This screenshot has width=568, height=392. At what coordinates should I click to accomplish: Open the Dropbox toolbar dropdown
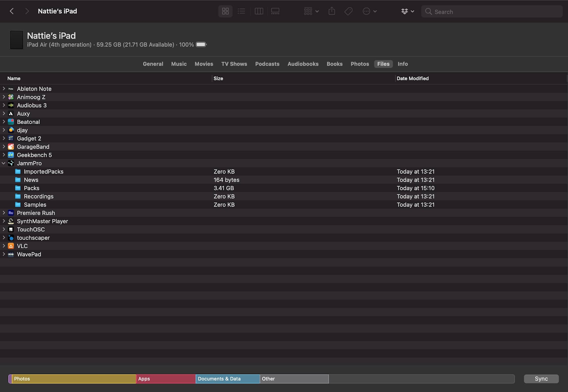pos(408,11)
